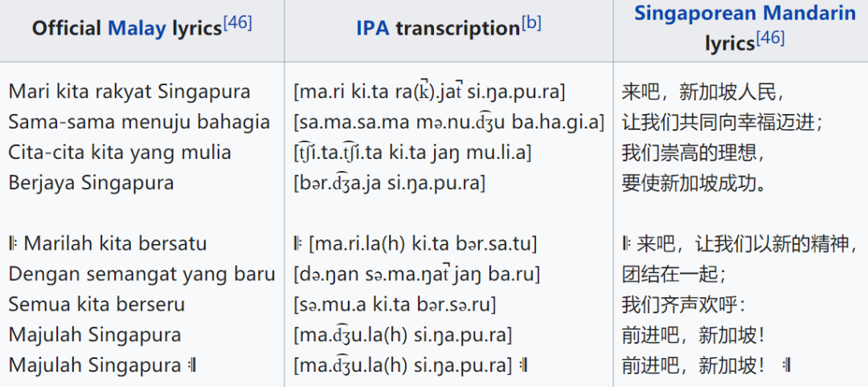Image resolution: width=868 pixels, height=387 pixels.
Task: Click the "Marilah kita bersatu" Malay lyric
Action: pyautogui.click(x=116, y=243)
